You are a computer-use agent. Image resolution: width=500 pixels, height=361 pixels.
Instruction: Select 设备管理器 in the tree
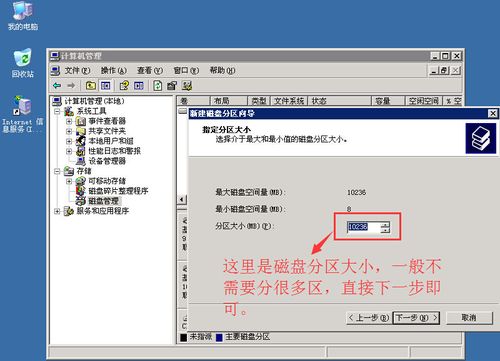(107, 161)
